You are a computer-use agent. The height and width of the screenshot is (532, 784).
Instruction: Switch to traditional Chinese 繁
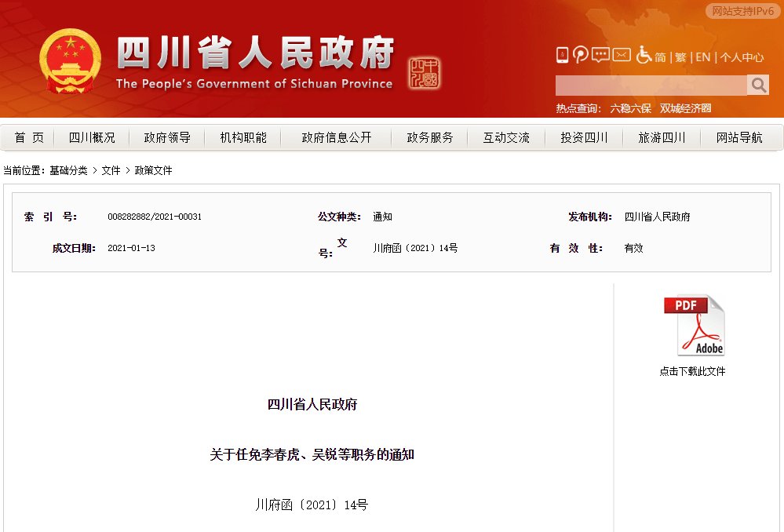[x=680, y=57]
